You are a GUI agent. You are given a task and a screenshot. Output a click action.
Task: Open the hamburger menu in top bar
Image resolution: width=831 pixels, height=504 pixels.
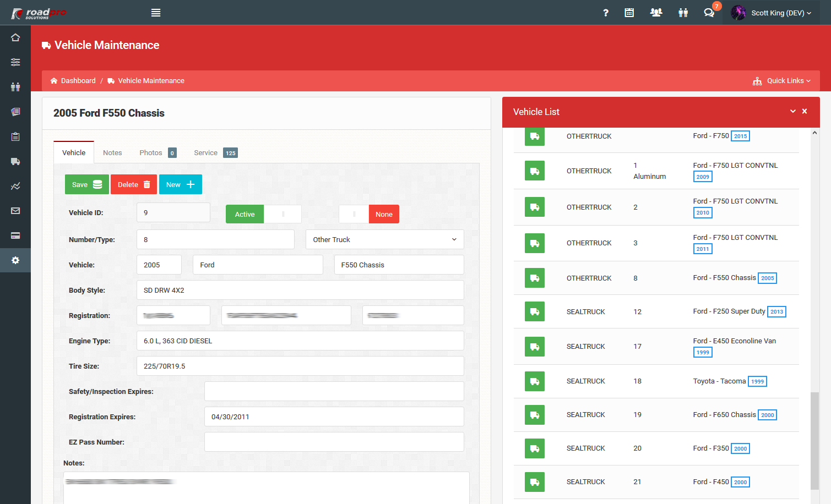tap(156, 13)
